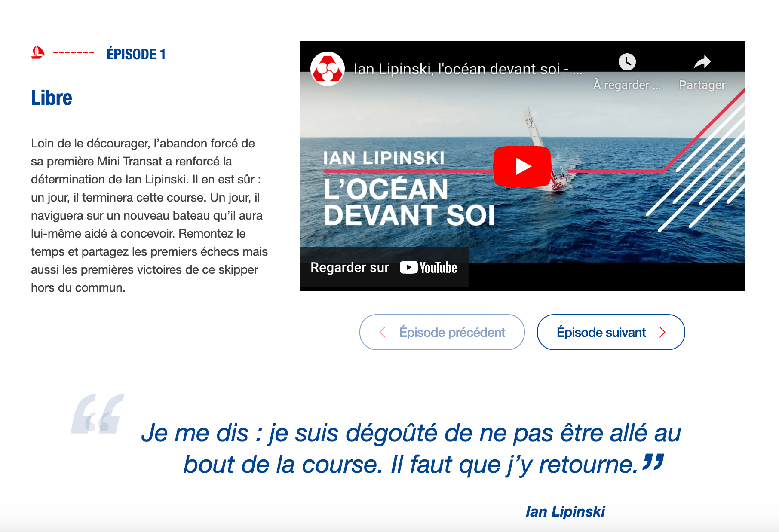This screenshot has height=532, width=779.
Task: Click the ÉPISODE 1 label
Action: click(x=136, y=54)
